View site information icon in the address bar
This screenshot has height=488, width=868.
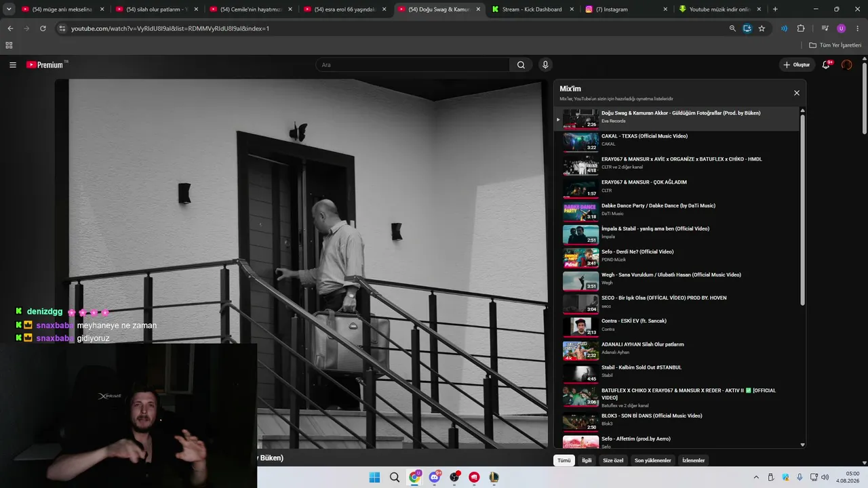point(62,28)
